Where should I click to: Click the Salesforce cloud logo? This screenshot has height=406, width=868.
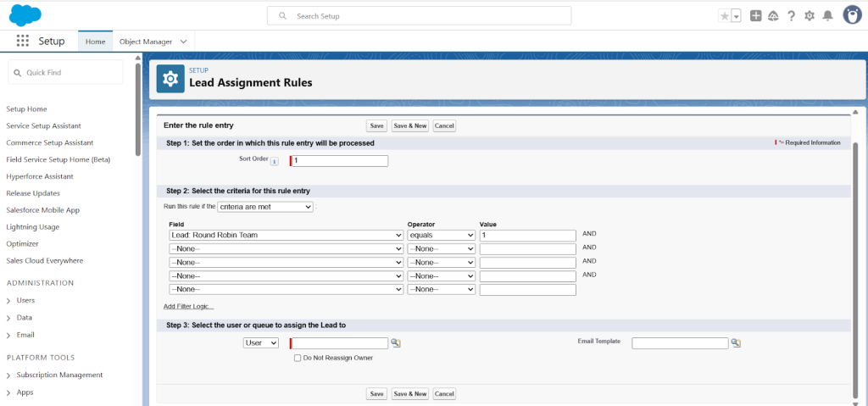coord(25,15)
